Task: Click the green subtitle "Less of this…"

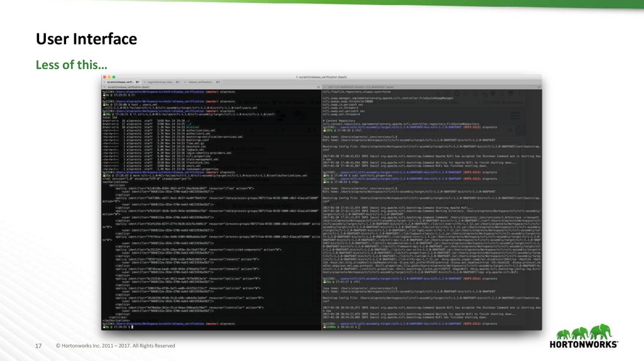Action: pyautogui.click(x=72, y=65)
